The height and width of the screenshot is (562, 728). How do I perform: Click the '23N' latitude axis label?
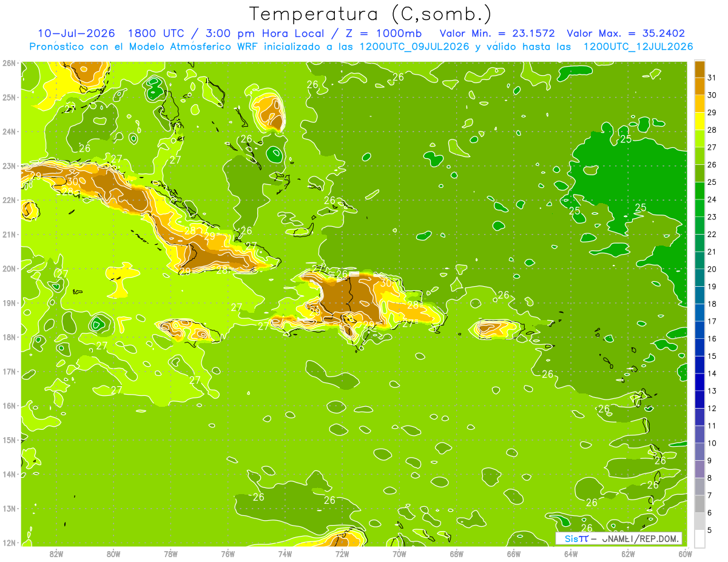[x=9, y=166]
